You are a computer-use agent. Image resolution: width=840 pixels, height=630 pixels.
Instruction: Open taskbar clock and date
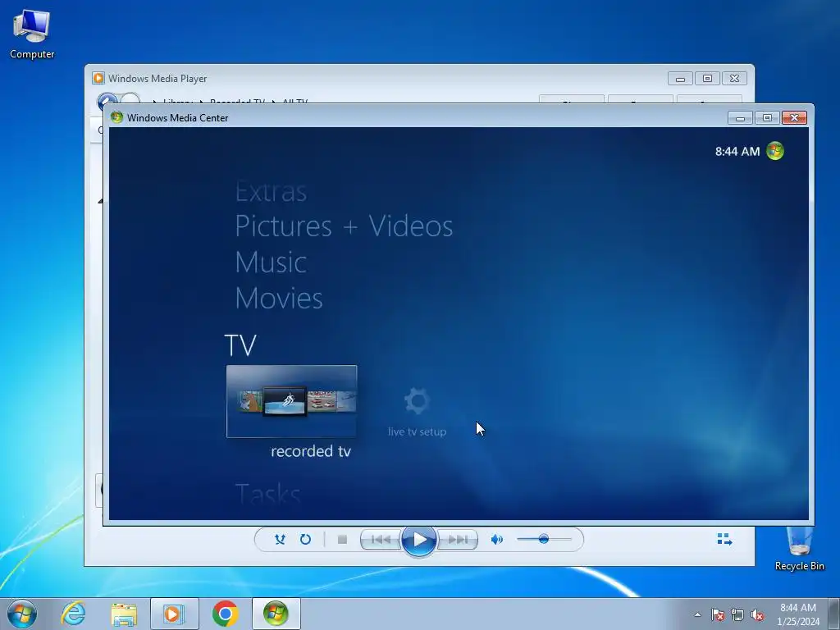(x=798, y=614)
